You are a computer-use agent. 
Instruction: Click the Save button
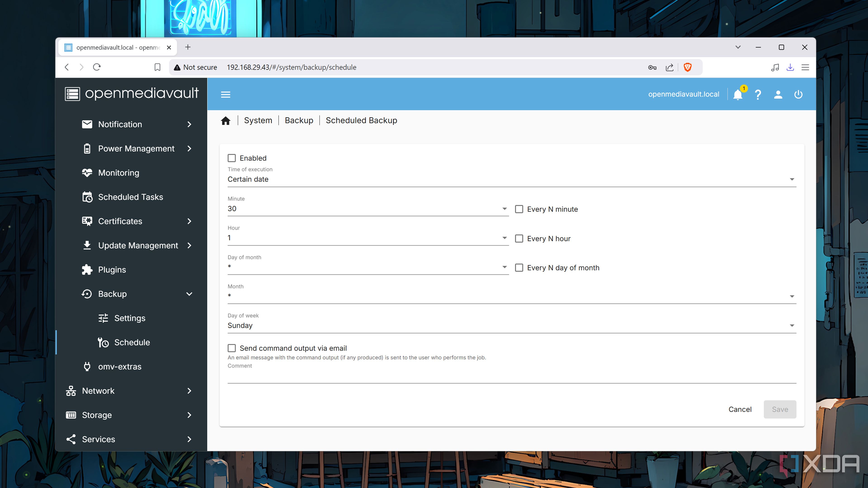point(780,409)
